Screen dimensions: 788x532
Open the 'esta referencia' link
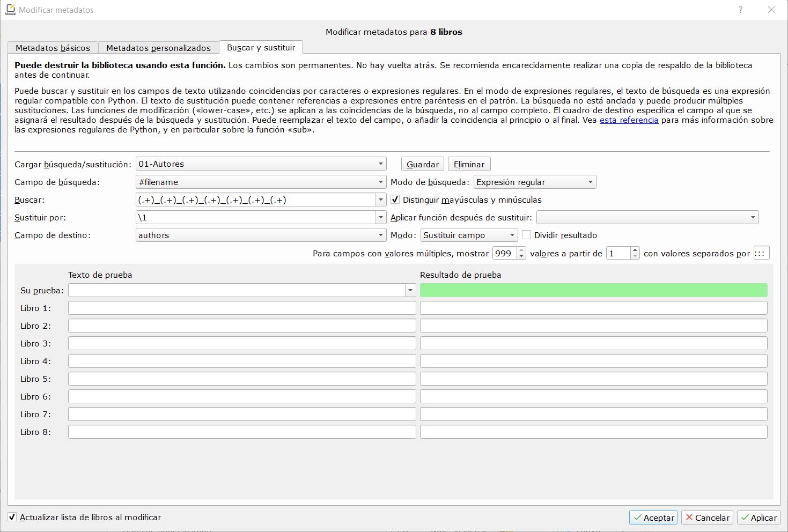629,120
